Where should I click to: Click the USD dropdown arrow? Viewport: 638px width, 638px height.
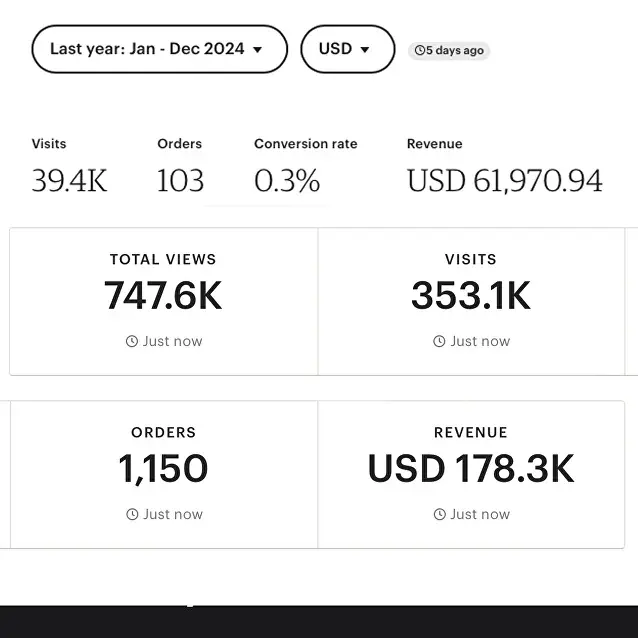(365, 50)
